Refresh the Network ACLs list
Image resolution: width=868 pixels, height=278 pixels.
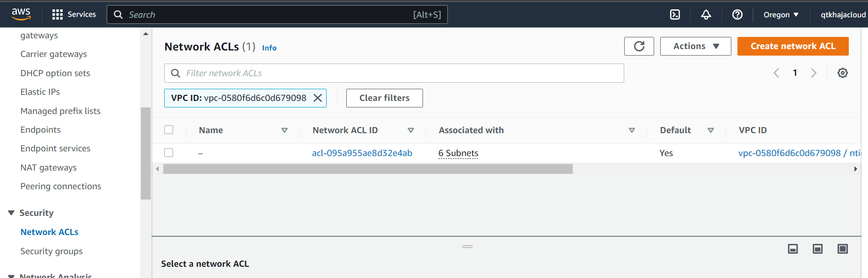pos(639,46)
